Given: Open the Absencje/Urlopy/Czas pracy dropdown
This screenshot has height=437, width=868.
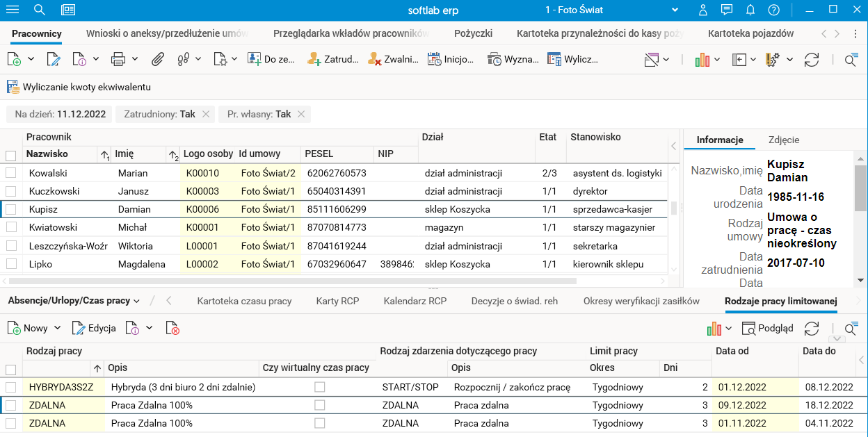Looking at the screenshot, I should 74,301.
